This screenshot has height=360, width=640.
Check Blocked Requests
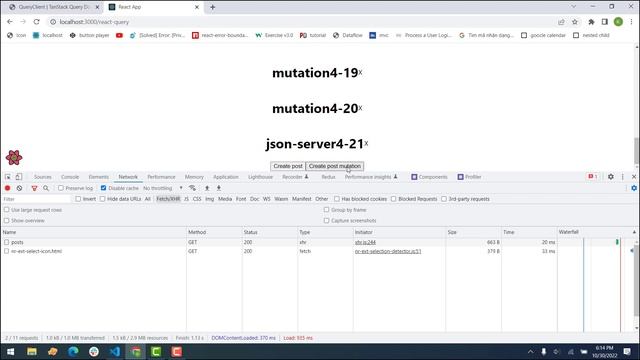[x=393, y=199]
